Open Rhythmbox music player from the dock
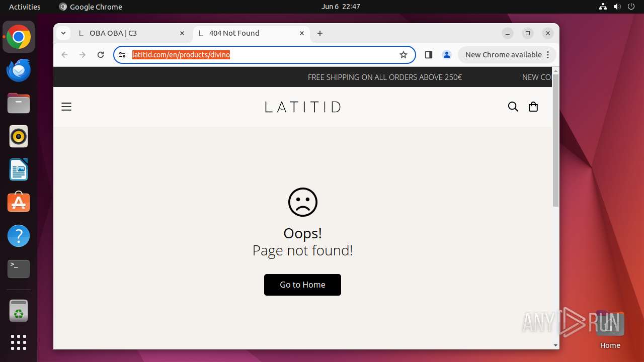This screenshot has height=362, width=644. click(x=19, y=136)
